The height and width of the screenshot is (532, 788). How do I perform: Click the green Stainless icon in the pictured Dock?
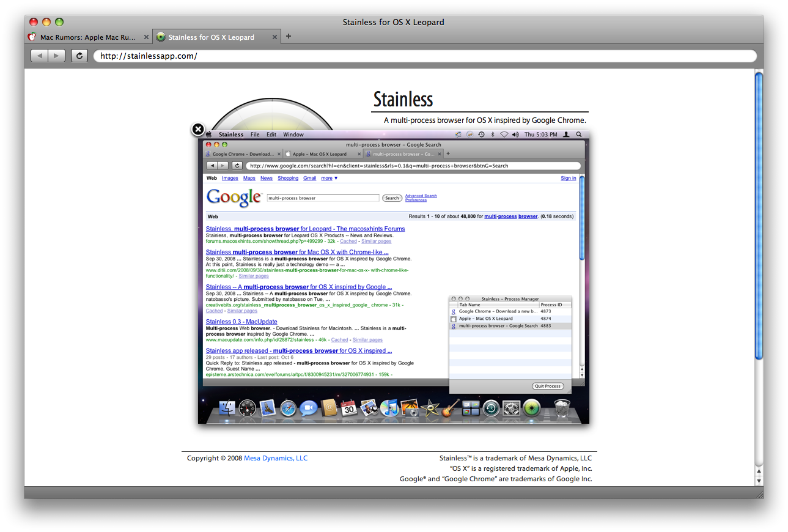[x=532, y=408]
